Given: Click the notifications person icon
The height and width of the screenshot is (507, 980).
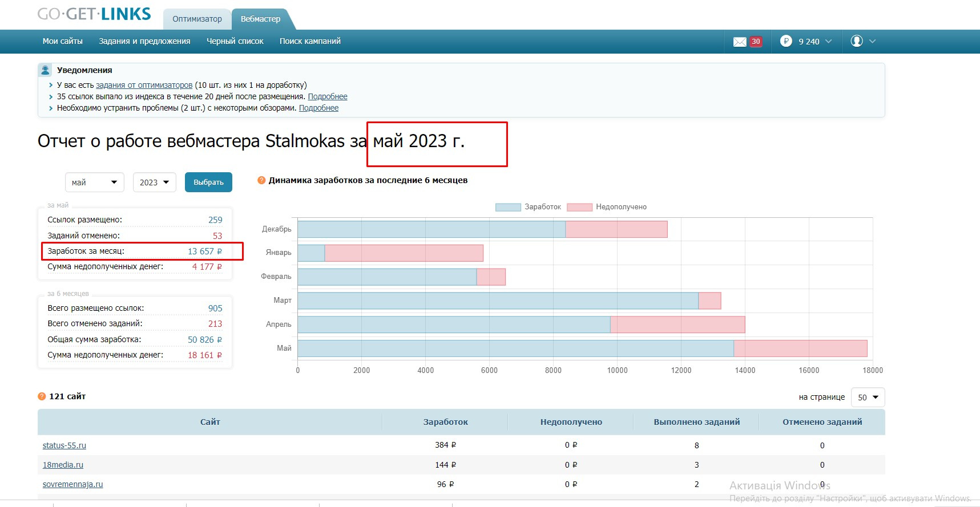Looking at the screenshot, I should click(x=45, y=70).
